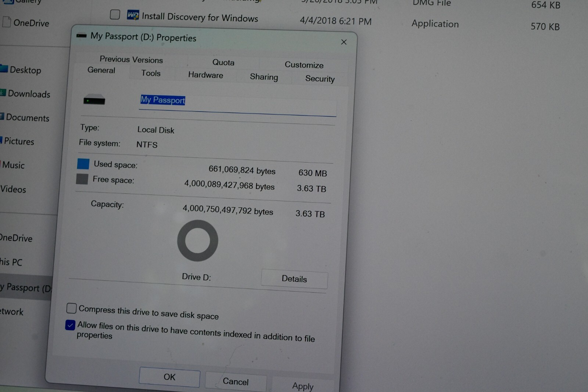This screenshot has height=392, width=588.
Task: Click the Application type cell
Action: pyautogui.click(x=435, y=24)
